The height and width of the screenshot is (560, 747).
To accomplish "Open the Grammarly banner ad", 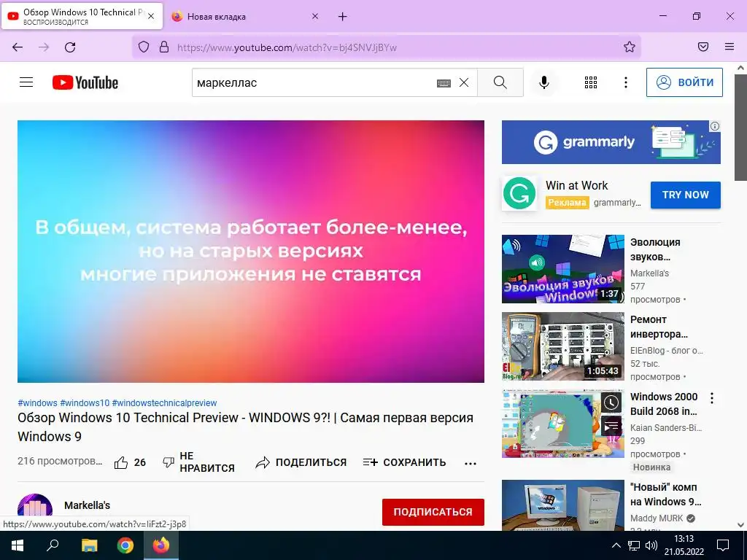I will pos(611,142).
